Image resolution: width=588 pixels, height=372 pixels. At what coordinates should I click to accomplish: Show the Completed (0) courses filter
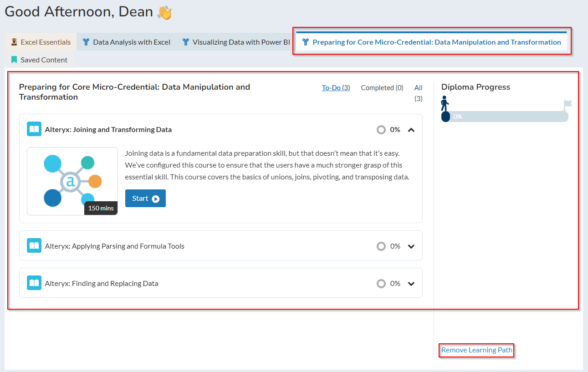pos(382,88)
